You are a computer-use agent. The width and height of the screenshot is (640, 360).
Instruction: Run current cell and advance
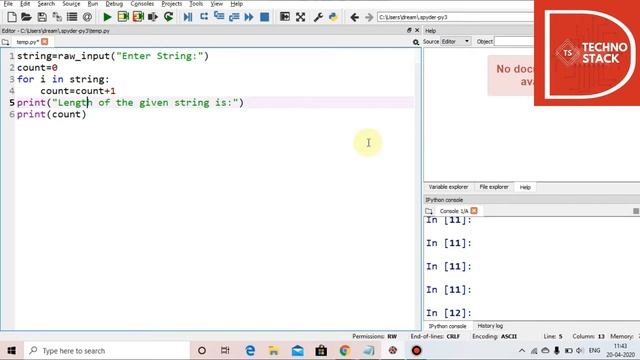click(138, 17)
